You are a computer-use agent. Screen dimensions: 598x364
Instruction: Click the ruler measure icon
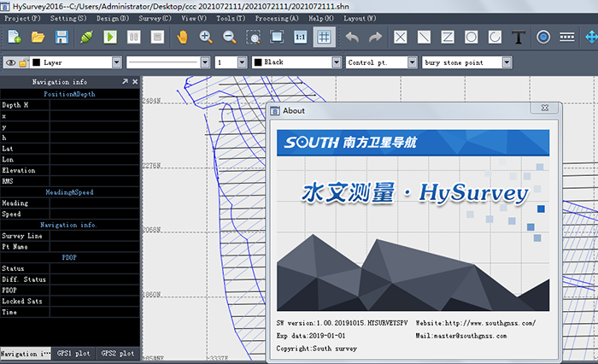567,37
